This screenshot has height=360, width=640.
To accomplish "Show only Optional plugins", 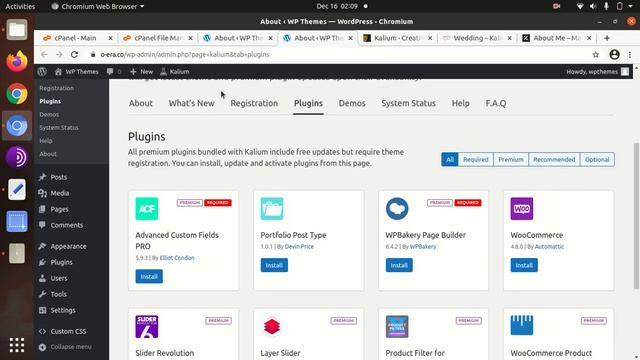I will click(x=597, y=160).
